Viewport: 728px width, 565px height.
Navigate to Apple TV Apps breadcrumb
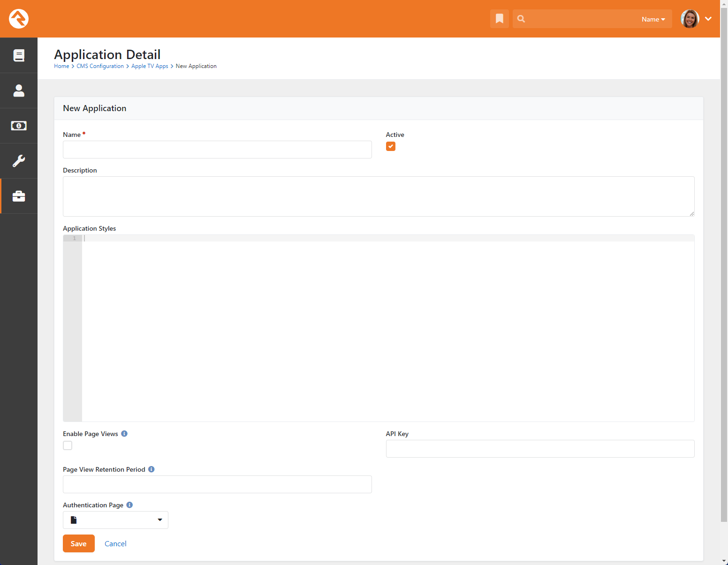click(x=150, y=66)
